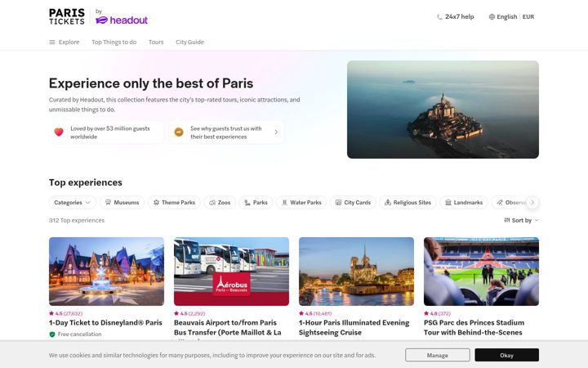This screenshot has height=368, width=588.
Task: Click the Landmarks filter icon
Action: coord(448,203)
